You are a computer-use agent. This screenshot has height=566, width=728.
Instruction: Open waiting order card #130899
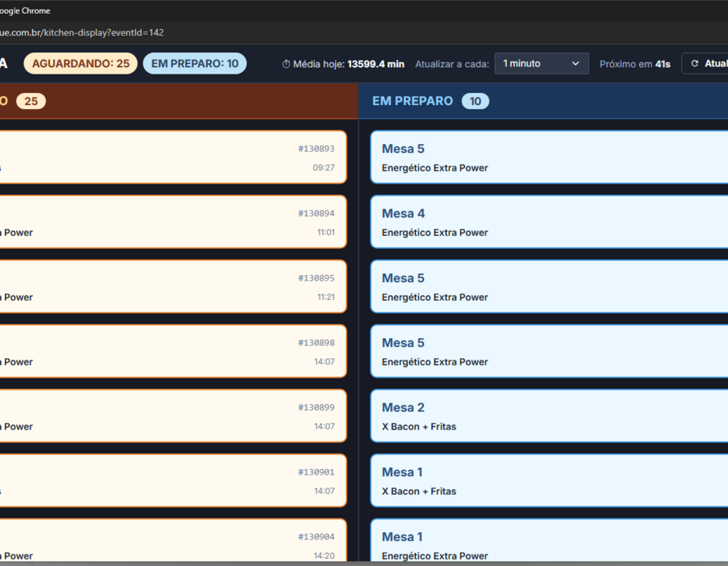(x=172, y=416)
